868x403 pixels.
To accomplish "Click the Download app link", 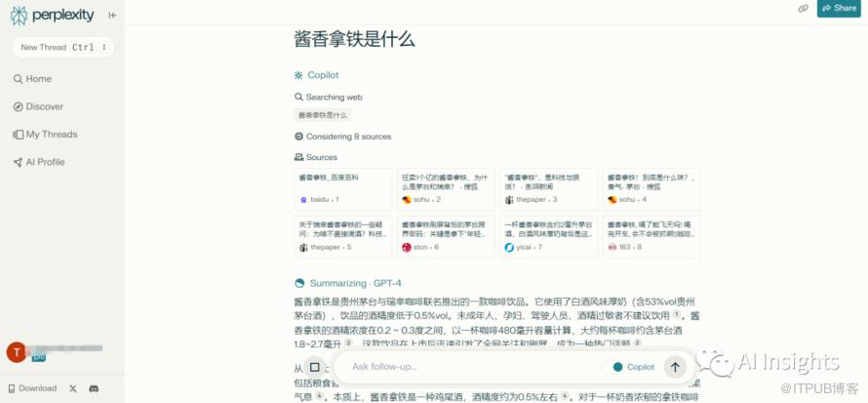I will [32, 388].
